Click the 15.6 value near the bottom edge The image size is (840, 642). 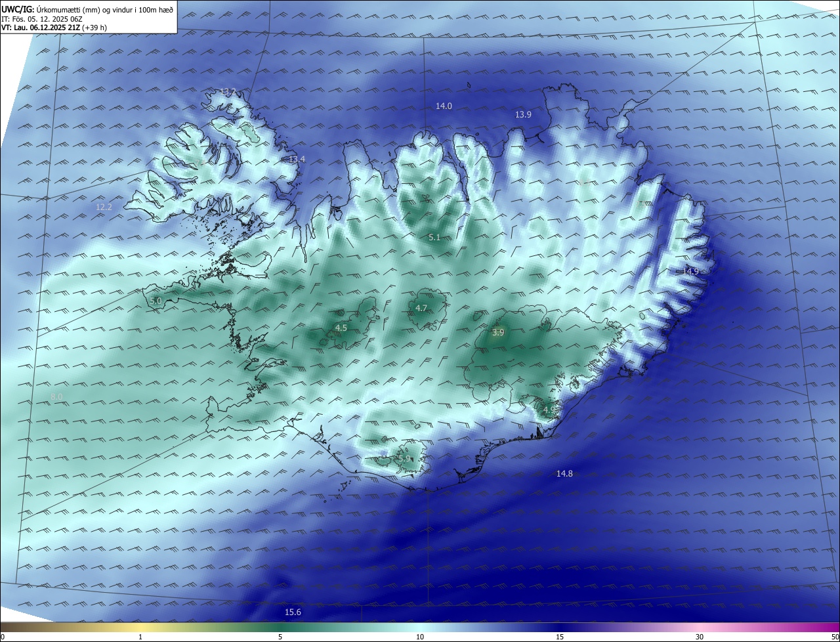293,612
